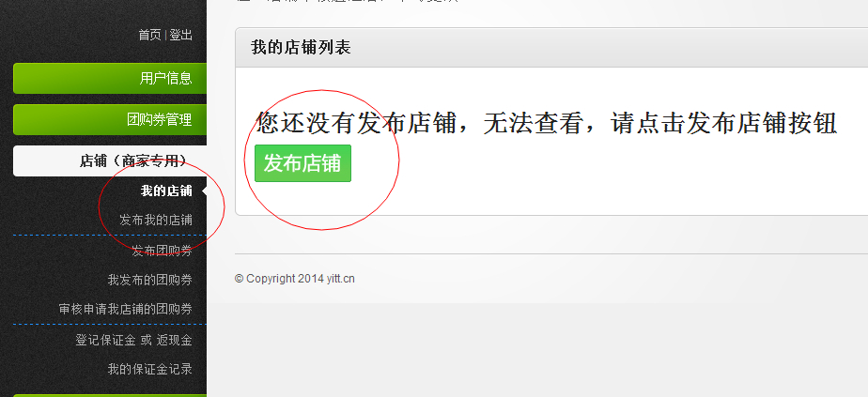This screenshot has height=397, width=868.
Task: Click the 您还没有发布店铺 notice message
Action: click(x=546, y=122)
